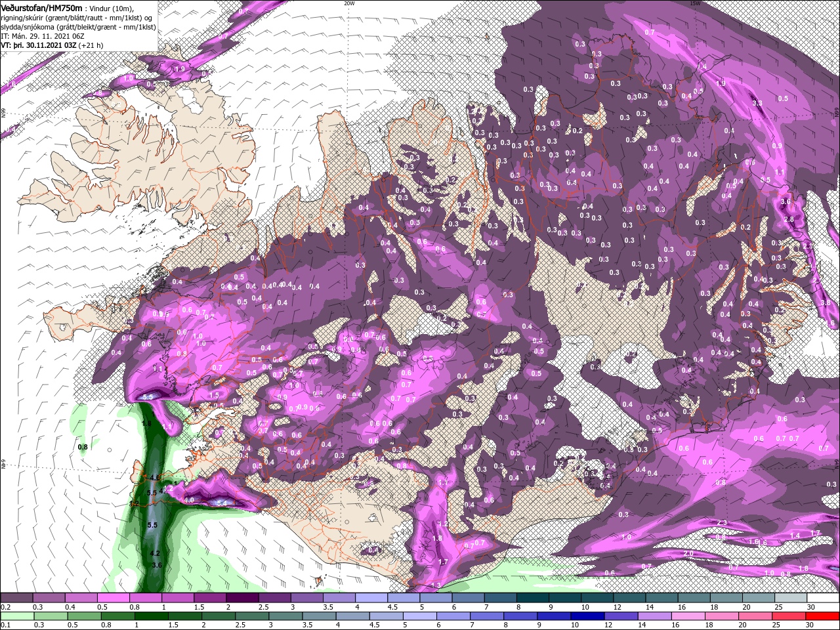Click the palest green 0.1 swatch in lower legend row
840x630 pixels.
(x=17, y=616)
